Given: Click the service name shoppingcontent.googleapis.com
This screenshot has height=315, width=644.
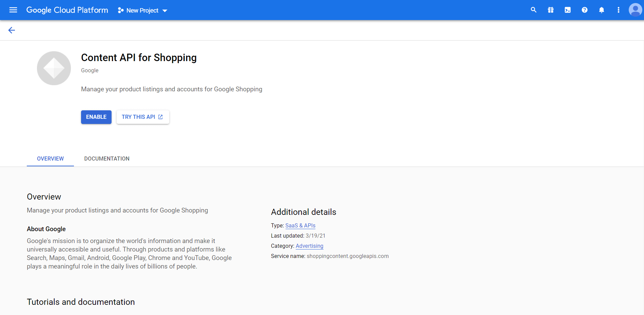Looking at the screenshot, I should point(348,256).
